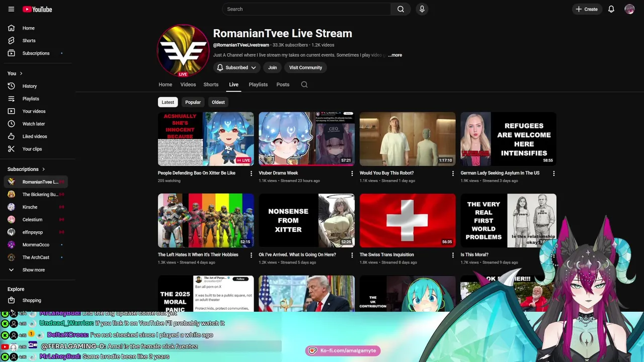The height and width of the screenshot is (362, 644).
Task: Select the Latest filter chip
Action: click(168, 102)
